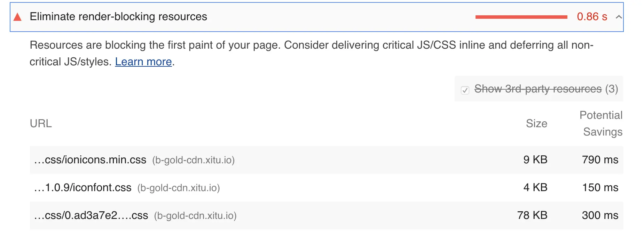Screen dimensions: 644x237
Task: Click the 300 ms savings cell
Action: tap(600, 215)
